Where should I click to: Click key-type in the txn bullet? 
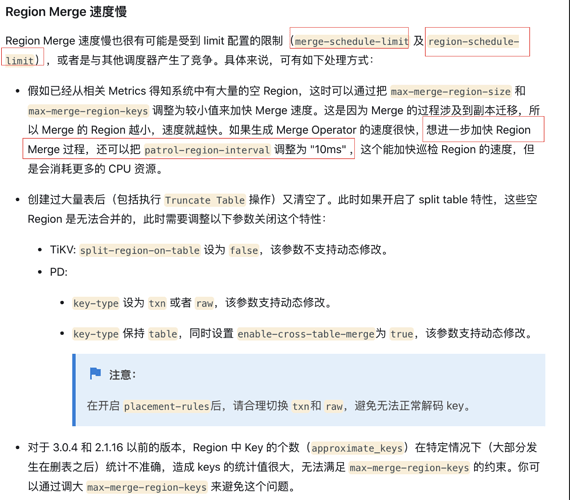pos(96,303)
